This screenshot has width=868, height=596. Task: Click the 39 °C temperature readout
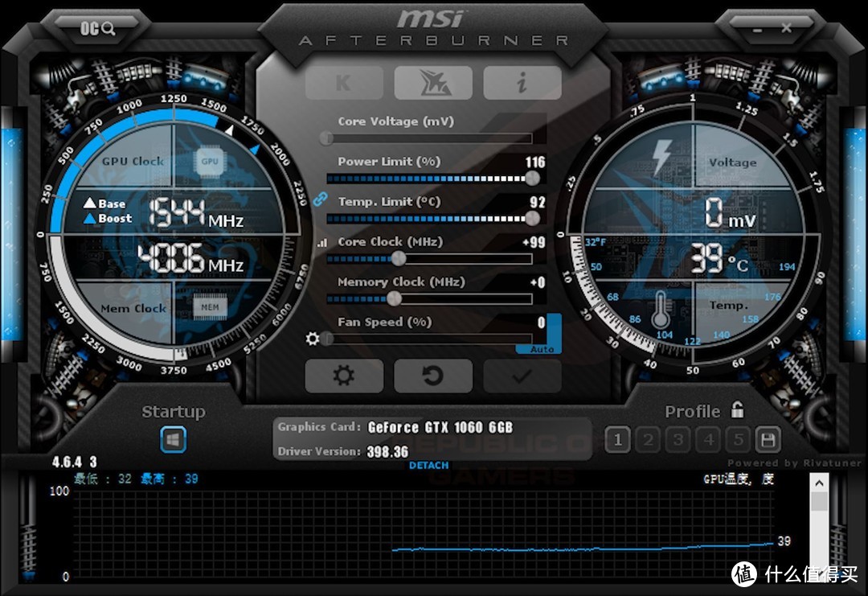pos(719,259)
